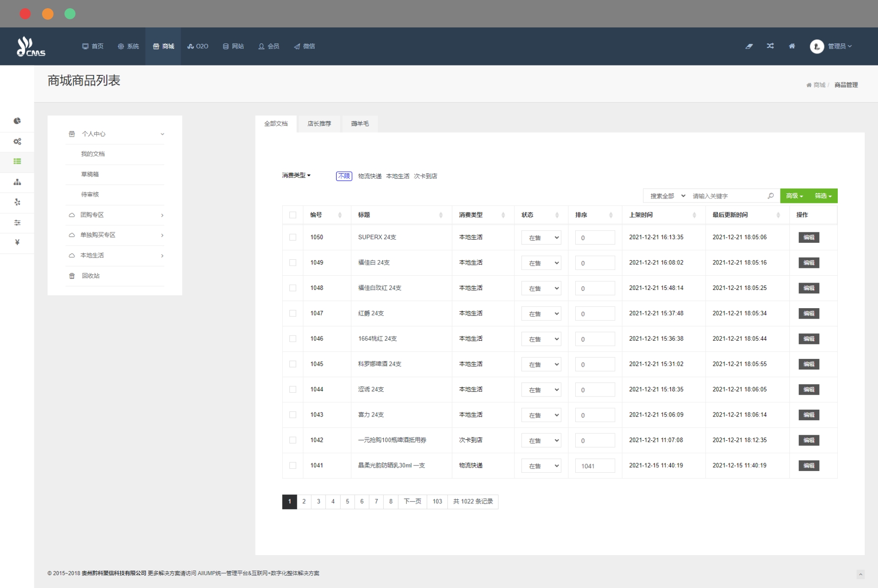Check the select-all checkbox in table header
878x588 pixels.
pyautogui.click(x=293, y=215)
